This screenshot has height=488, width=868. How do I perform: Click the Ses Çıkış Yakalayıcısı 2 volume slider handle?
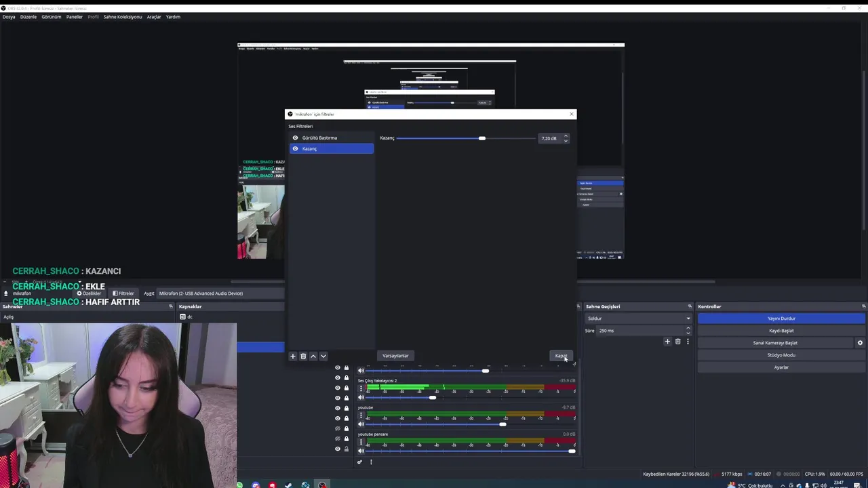tap(433, 398)
